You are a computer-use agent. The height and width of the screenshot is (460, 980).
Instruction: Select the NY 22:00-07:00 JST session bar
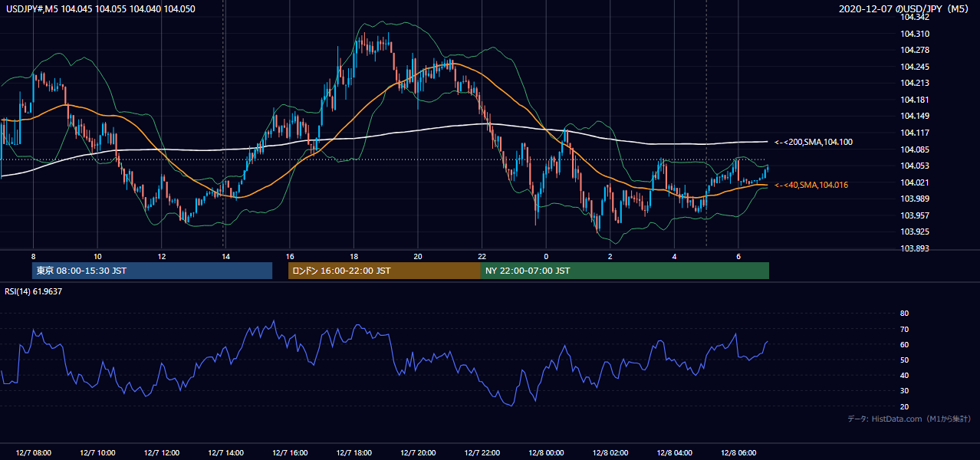pyautogui.click(x=625, y=271)
